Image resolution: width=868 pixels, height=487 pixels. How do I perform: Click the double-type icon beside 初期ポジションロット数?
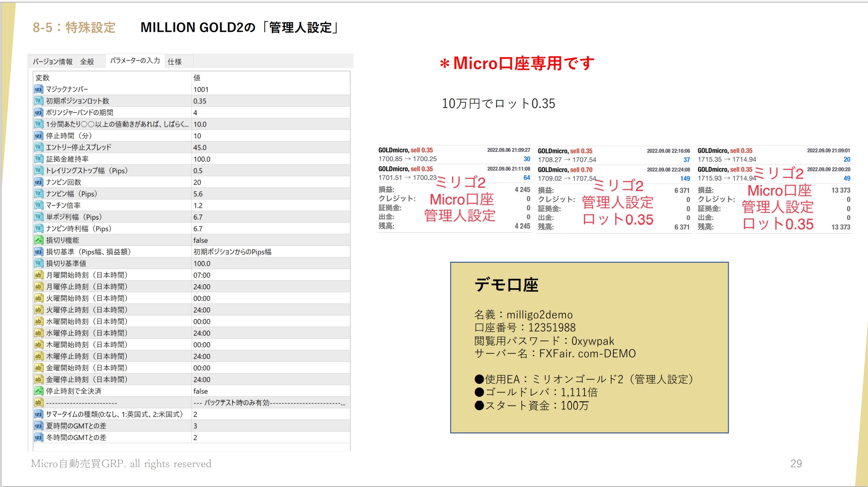pos(38,101)
